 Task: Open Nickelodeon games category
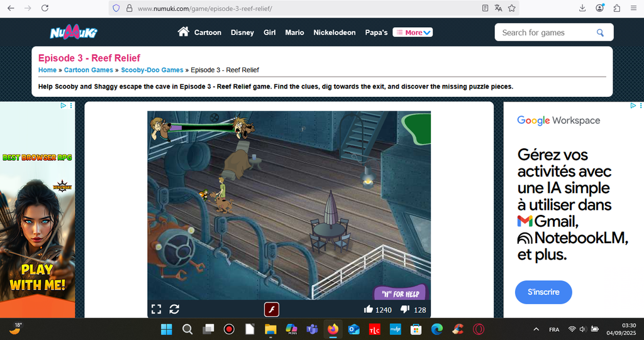(x=335, y=33)
